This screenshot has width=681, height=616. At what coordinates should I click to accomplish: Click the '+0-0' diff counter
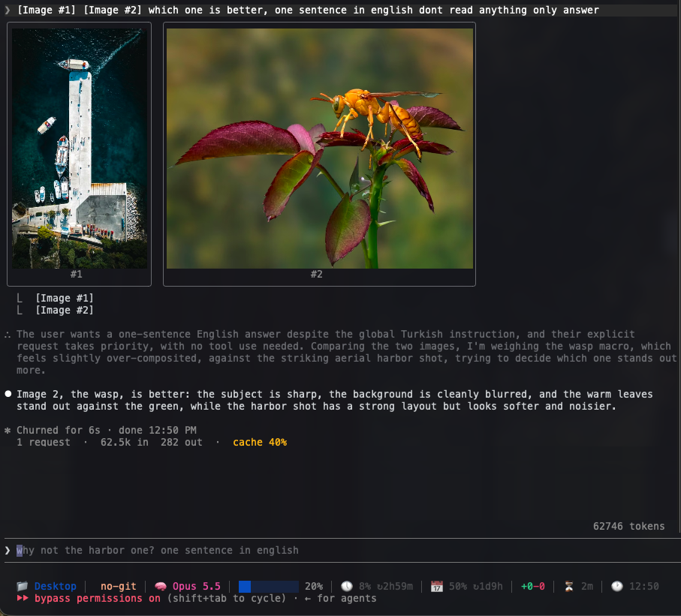click(532, 586)
